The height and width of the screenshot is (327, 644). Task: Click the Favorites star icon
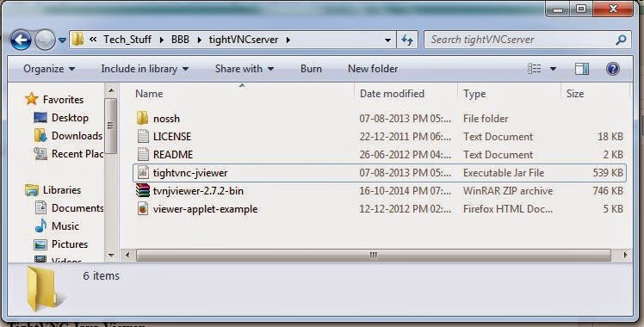31,99
